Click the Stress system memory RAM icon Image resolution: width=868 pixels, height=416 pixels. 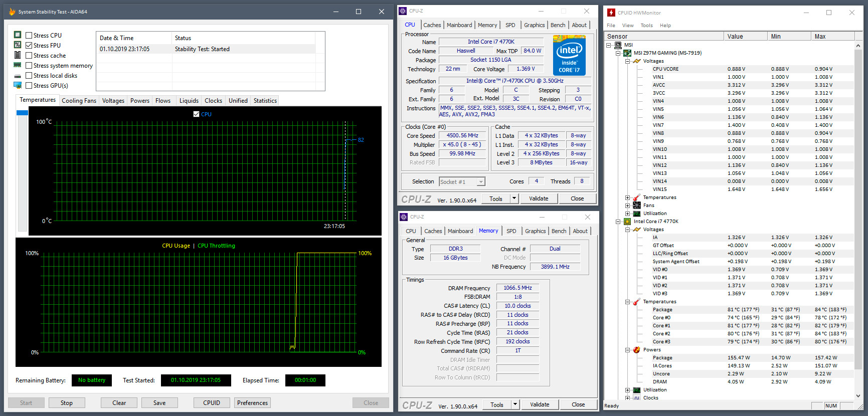tap(18, 65)
